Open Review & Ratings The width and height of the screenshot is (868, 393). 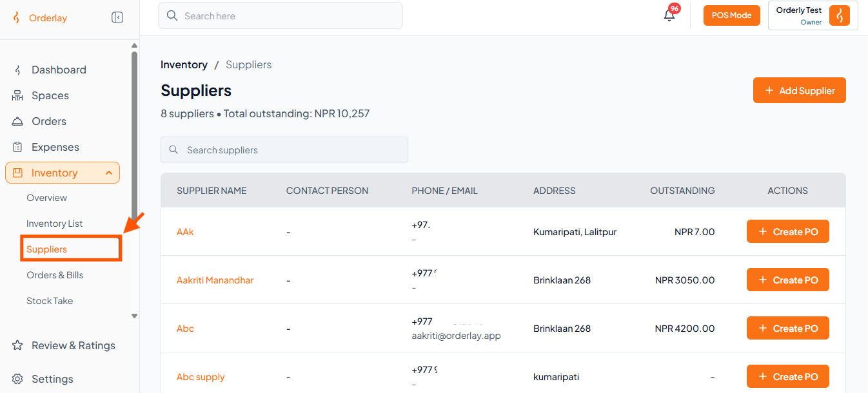point(74,345)
